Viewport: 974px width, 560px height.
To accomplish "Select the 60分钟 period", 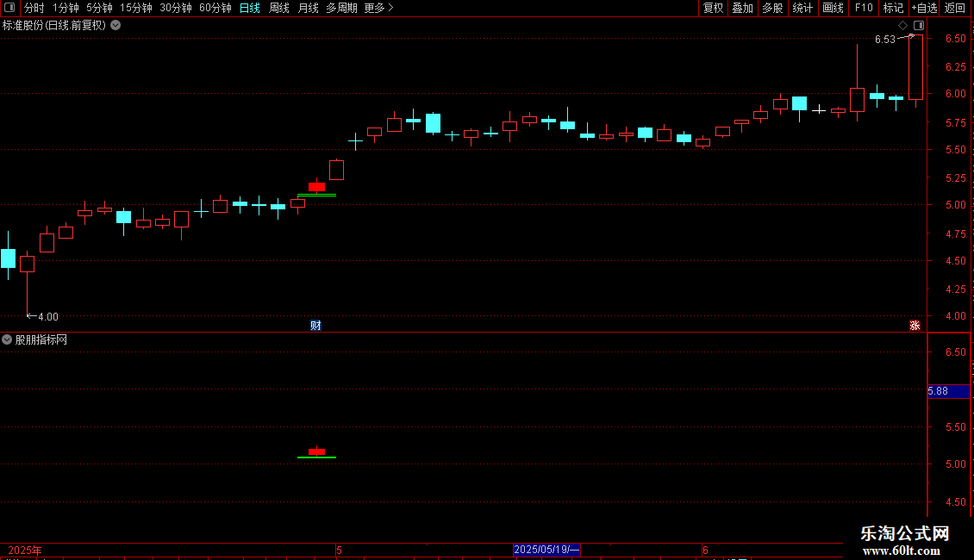I will coord(215,8).
